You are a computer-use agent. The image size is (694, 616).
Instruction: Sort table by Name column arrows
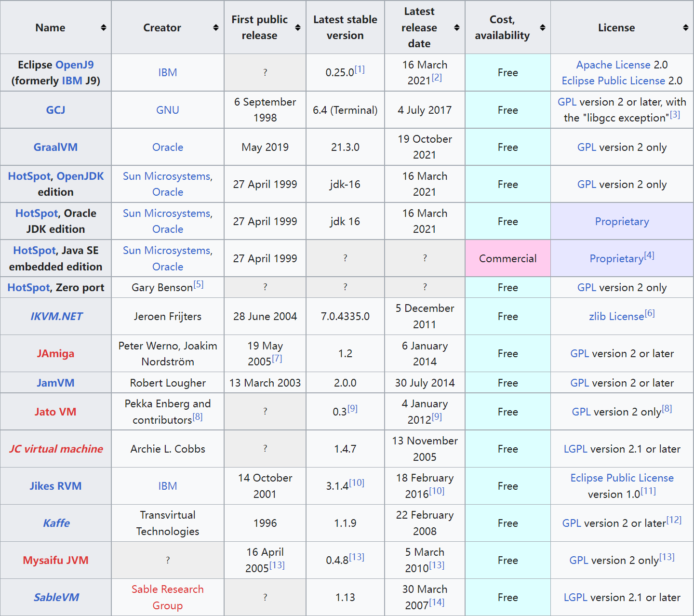tap(104, 27)
